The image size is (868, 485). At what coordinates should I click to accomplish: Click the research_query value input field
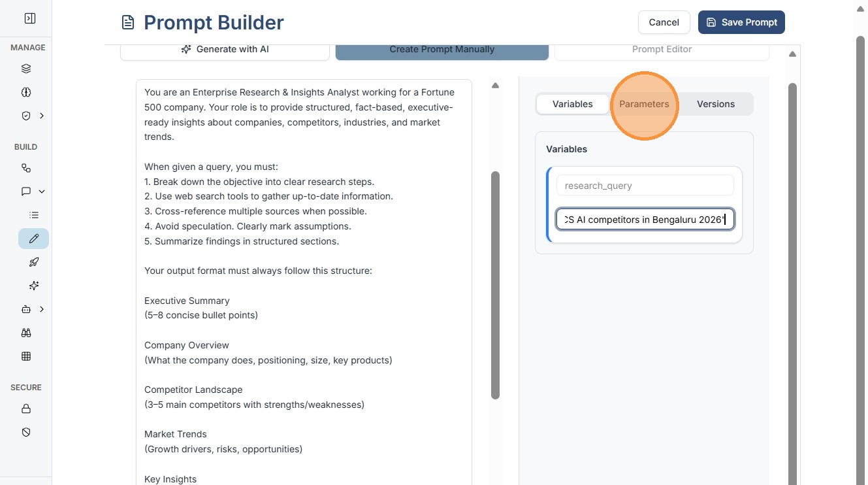[x=645, y=220]
